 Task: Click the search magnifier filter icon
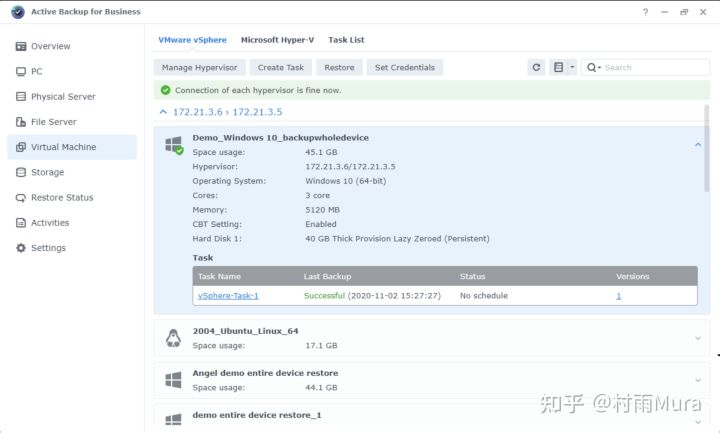593,67
